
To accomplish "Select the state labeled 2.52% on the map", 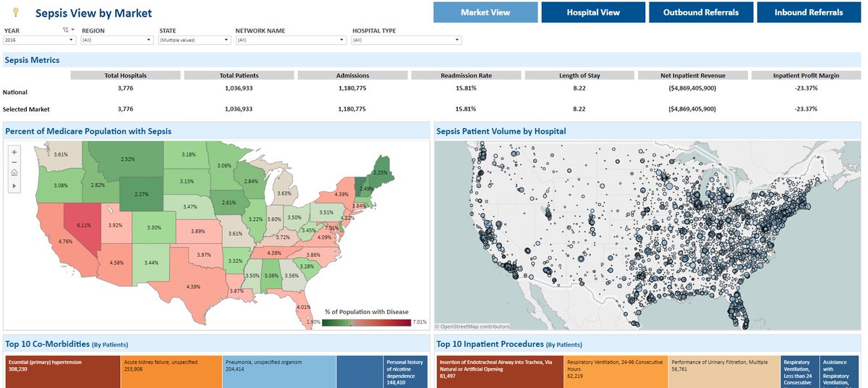I will [x=128, y=159].
